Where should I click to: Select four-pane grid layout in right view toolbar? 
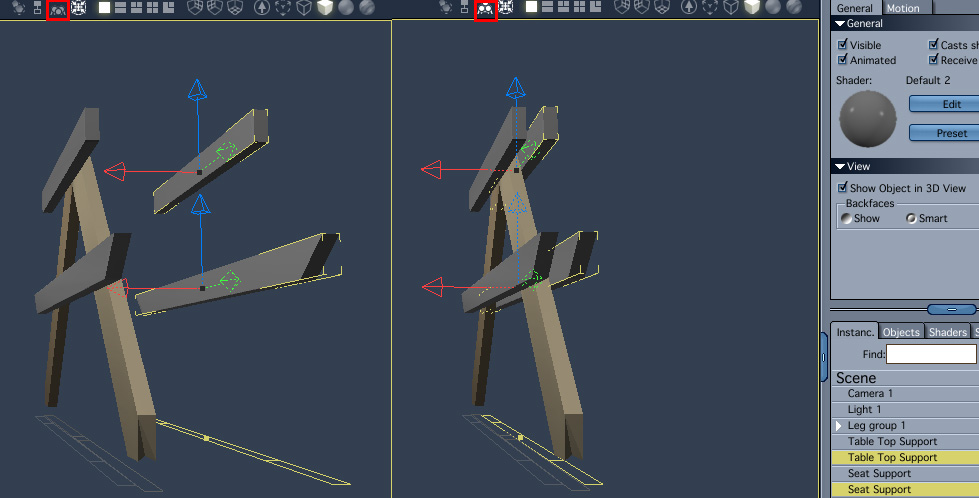coord(579,7)
